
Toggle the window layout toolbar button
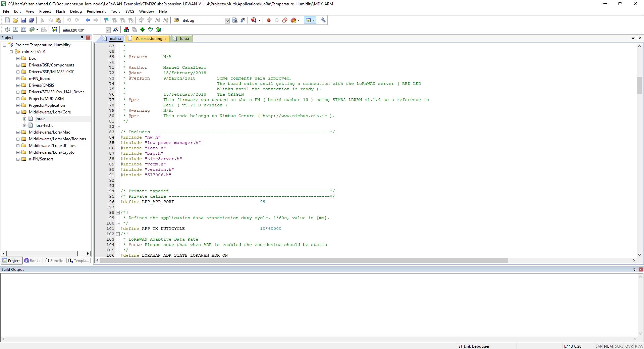[x=308, y=20]
